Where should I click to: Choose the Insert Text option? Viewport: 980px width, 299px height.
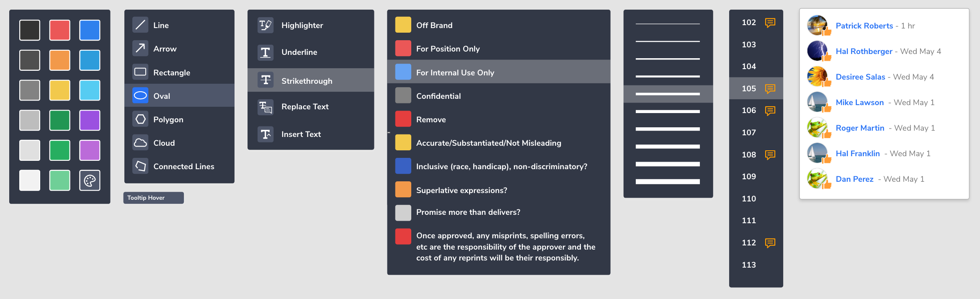tap(301, 134)
